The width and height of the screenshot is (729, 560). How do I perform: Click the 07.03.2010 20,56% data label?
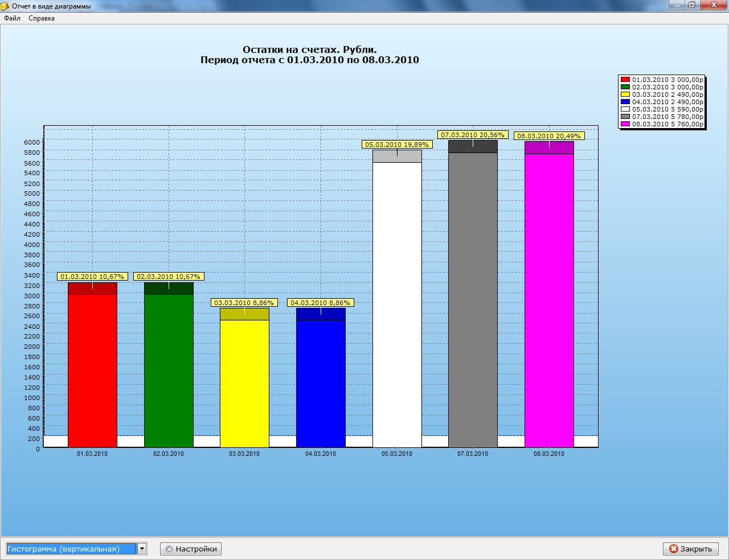473,135
